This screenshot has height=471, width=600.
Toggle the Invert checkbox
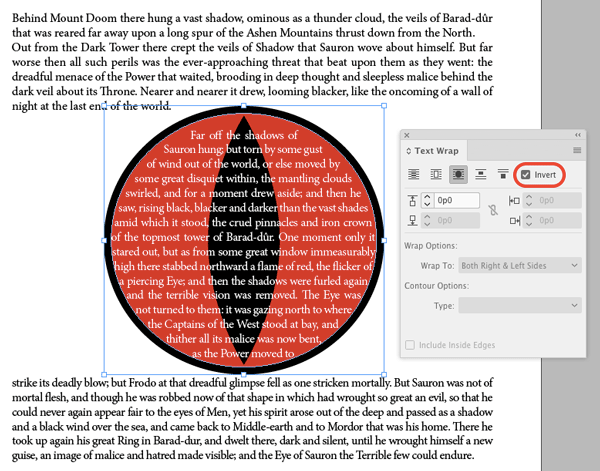[x=526, y=175]
